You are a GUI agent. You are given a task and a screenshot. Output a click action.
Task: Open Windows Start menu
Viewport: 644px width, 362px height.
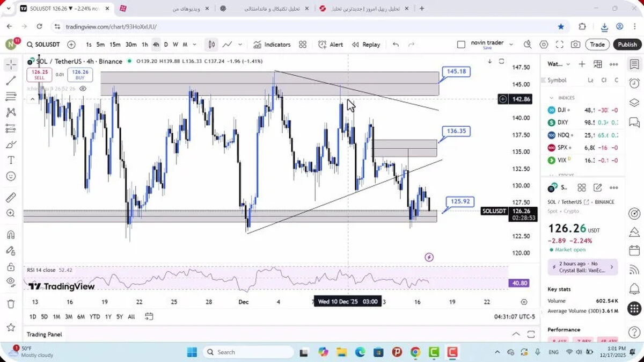tap(192, 352)
